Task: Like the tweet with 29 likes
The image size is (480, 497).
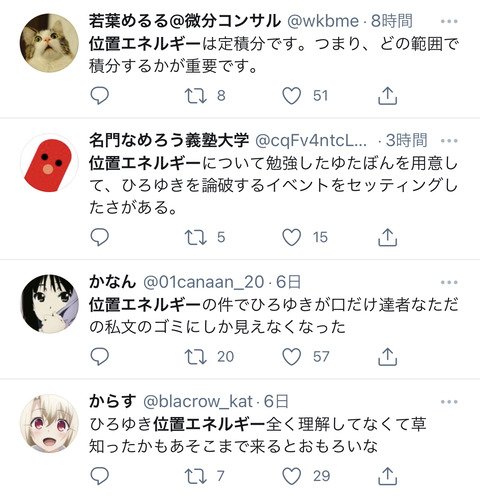Action: pyautogui.click(x=292, y=476)
